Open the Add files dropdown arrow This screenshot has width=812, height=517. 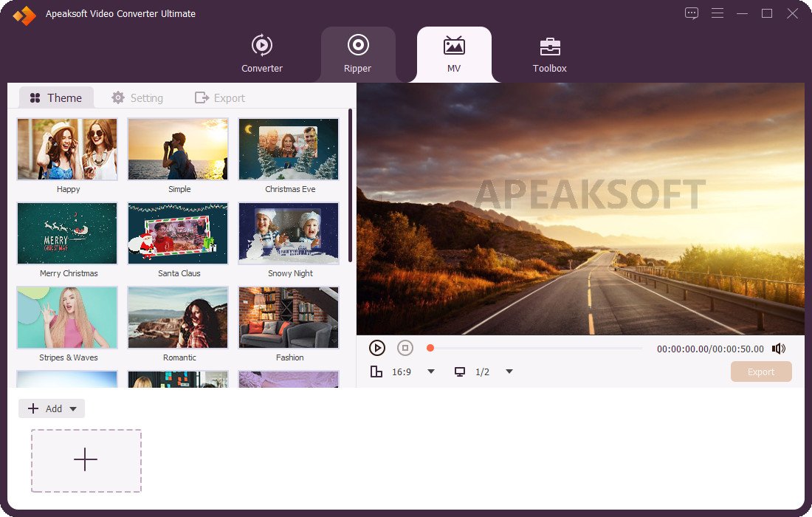[74, 408]
